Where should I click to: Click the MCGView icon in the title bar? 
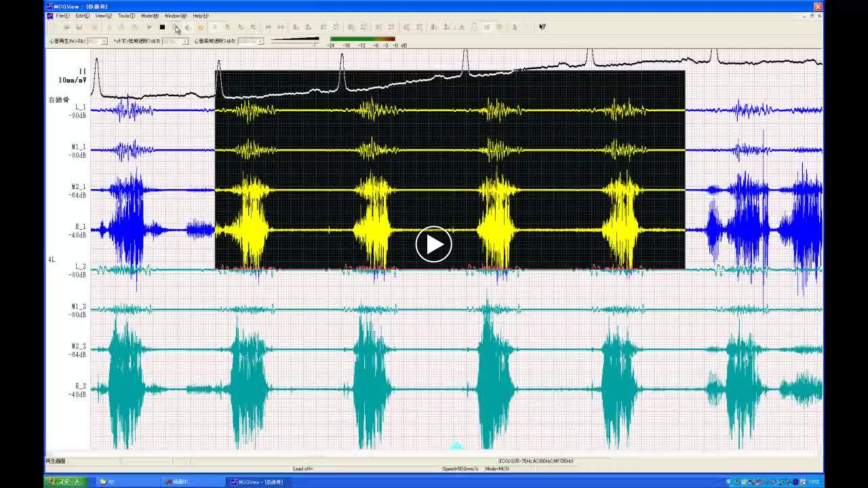[50, 7]
